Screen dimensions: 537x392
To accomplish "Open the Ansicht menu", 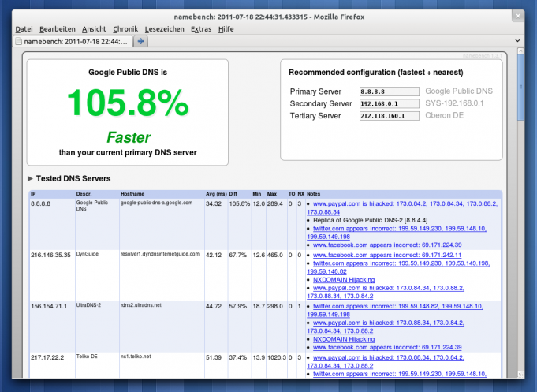I will 94,28.
